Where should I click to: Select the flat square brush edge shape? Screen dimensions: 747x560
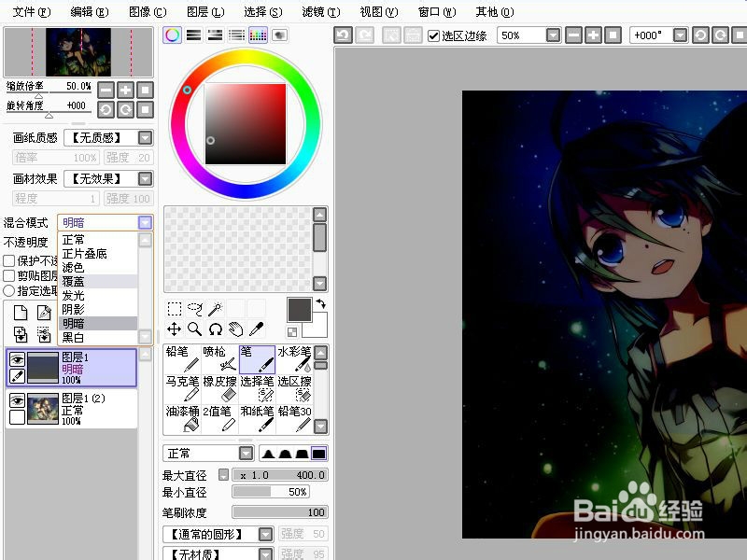[x=318, y=454]
